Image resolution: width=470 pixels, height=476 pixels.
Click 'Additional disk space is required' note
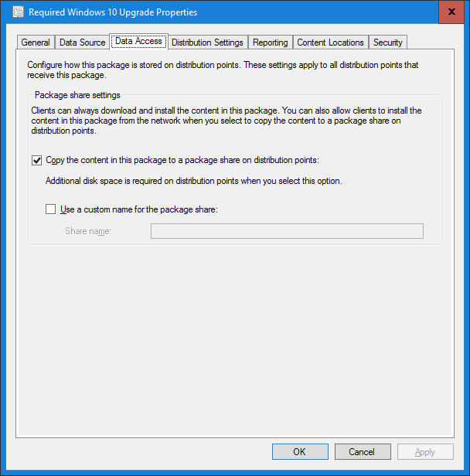[x=194, y=181]
